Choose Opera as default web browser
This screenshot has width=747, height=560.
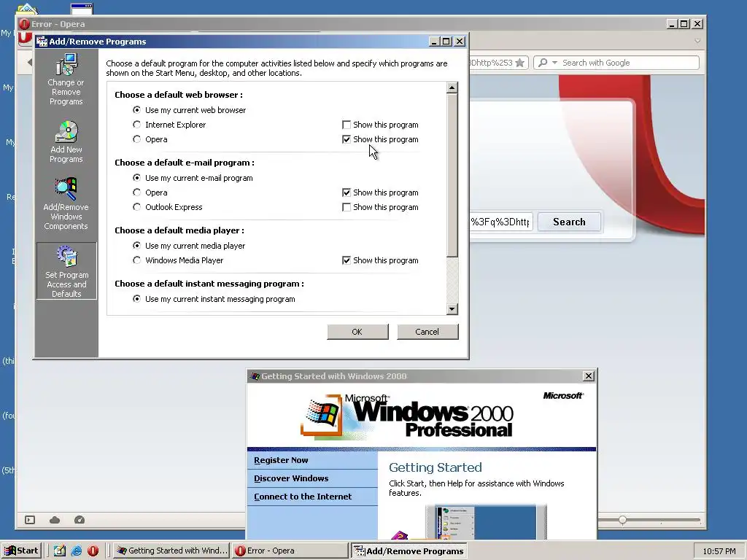click(x=136, y=139)
